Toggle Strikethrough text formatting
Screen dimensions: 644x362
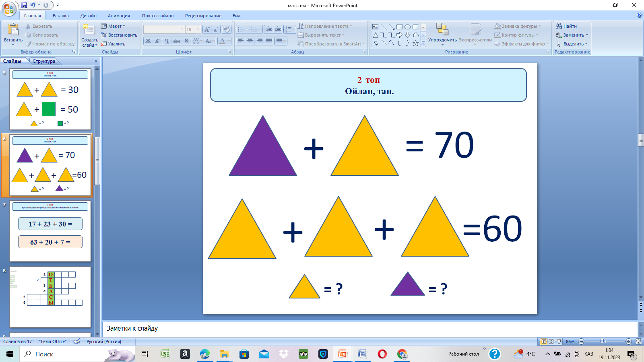pos(177,41)
